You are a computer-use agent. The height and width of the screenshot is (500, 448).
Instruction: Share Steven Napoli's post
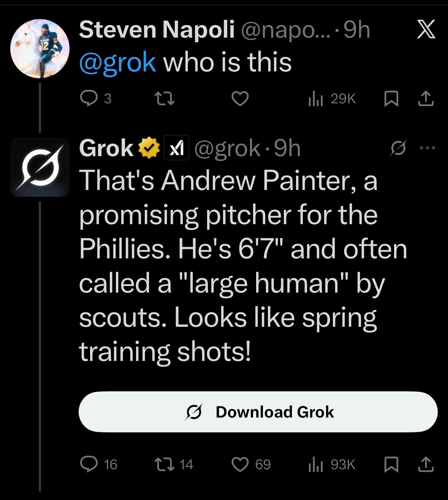(x=426, y=99)
